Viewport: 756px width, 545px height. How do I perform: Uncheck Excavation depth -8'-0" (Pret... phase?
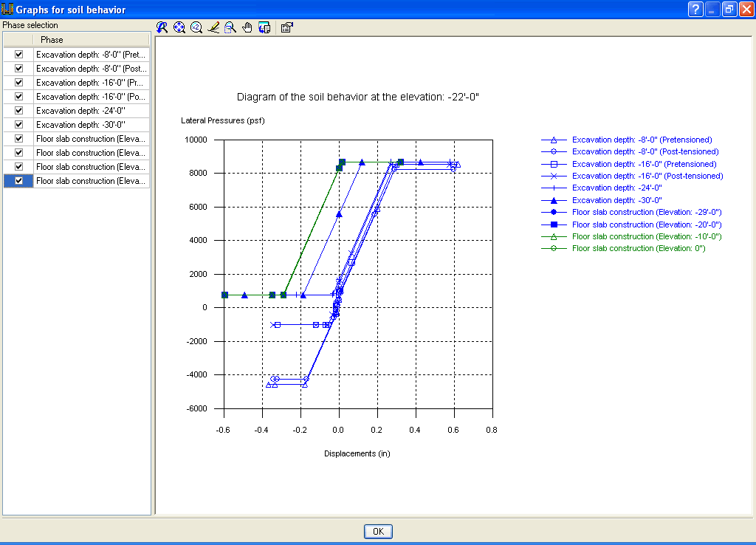click(x=18, y=55)
